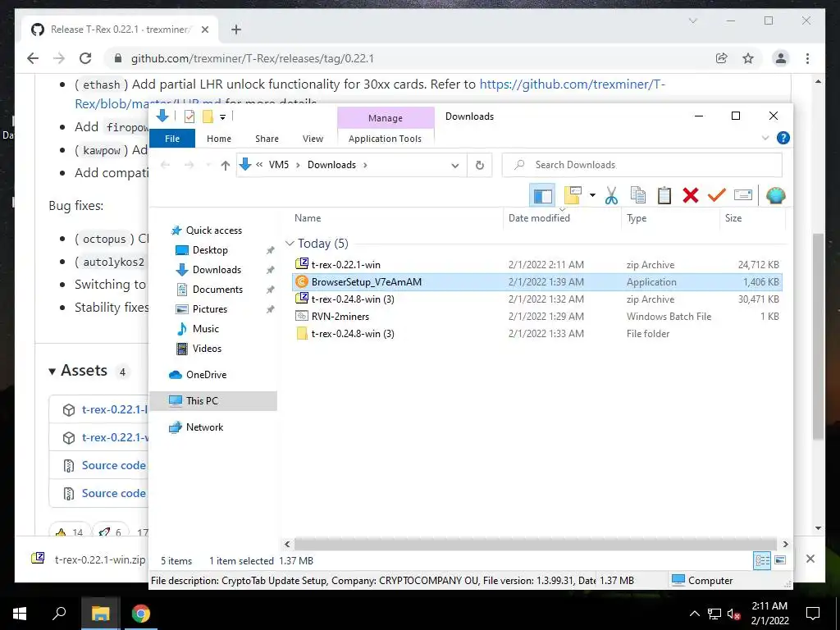Open Explorer Help question mark icon
840x630 pixels.
(783, 138)
